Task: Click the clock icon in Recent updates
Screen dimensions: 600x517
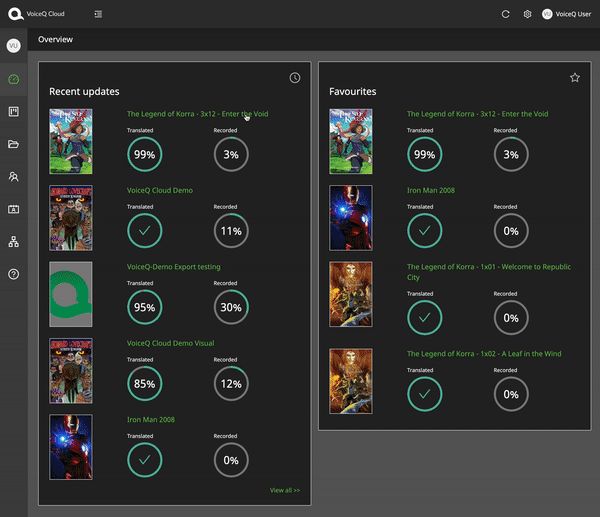Action: [x=295, y=78]
